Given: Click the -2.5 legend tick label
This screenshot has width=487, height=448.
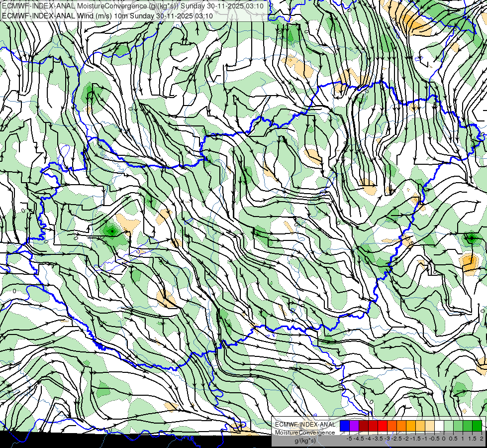Looking at the screenshot, I should [396, 439].
